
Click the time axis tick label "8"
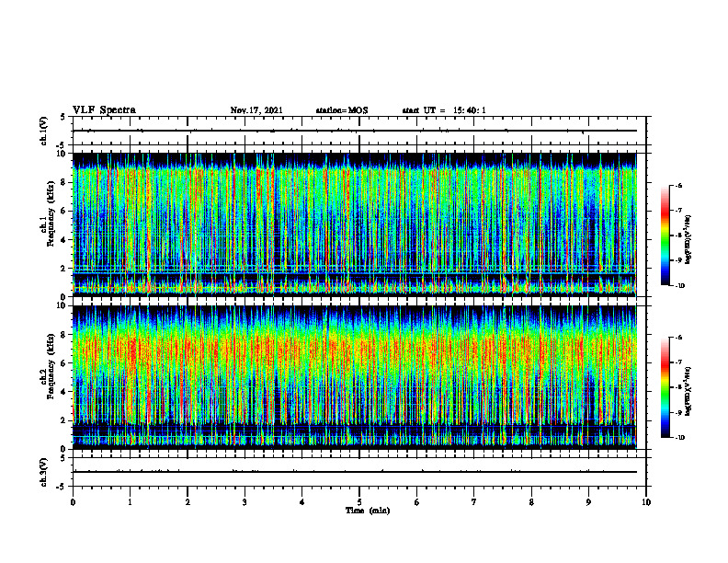(x=531, y=502)
